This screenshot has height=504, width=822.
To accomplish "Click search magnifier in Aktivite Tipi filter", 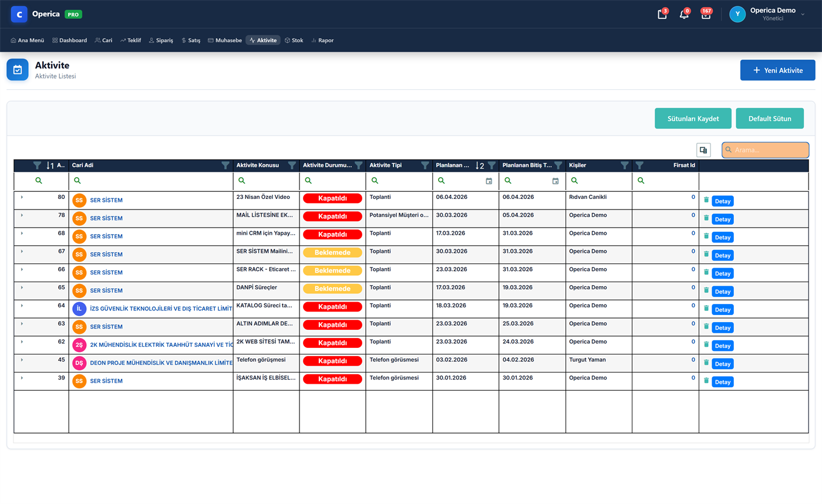I will coord(374,181).
